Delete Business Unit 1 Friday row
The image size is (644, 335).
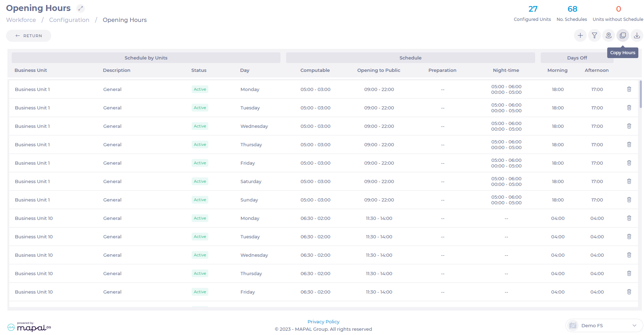coord(629,163)
